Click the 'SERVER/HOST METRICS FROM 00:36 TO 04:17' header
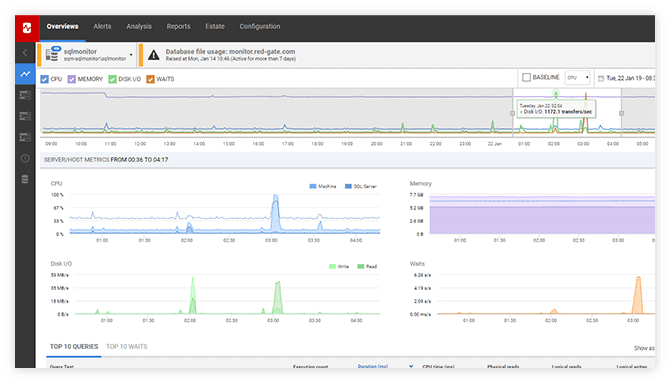This screenshot has height=384, width=670. [x=106, y=160]
